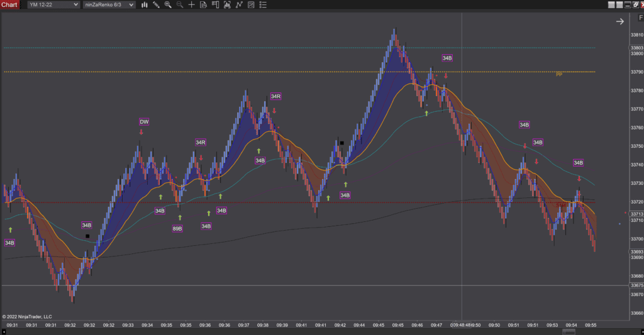
Task: Open the YM 12-22 instrument dropdown
Action: point(54,4)
